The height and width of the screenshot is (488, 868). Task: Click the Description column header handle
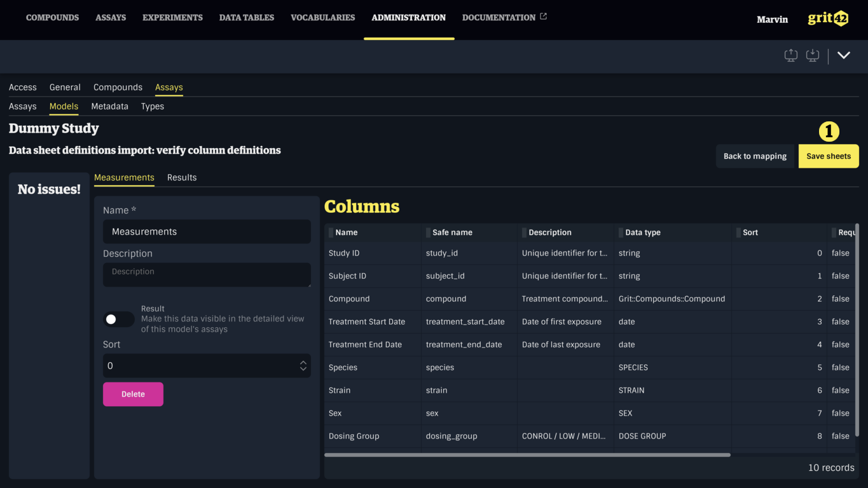524,233
